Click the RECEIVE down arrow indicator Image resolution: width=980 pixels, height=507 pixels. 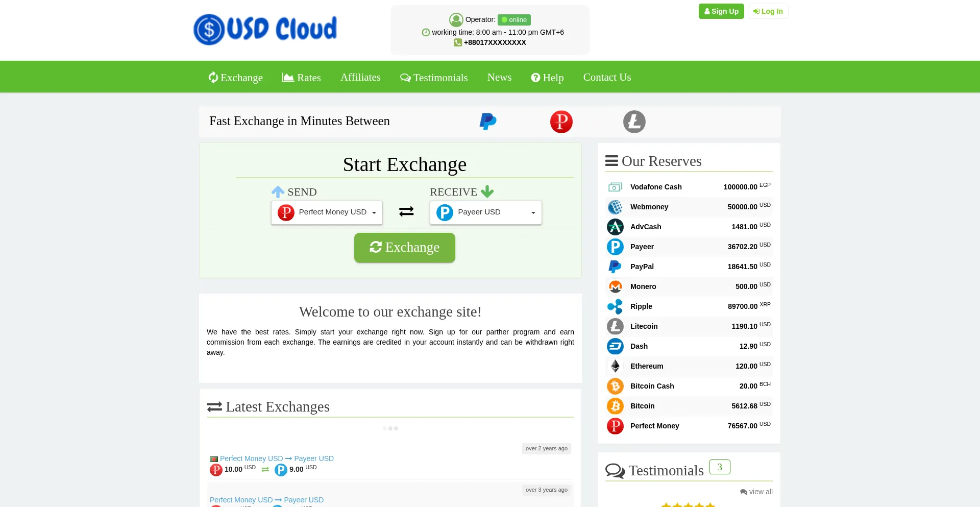point(487,191)
